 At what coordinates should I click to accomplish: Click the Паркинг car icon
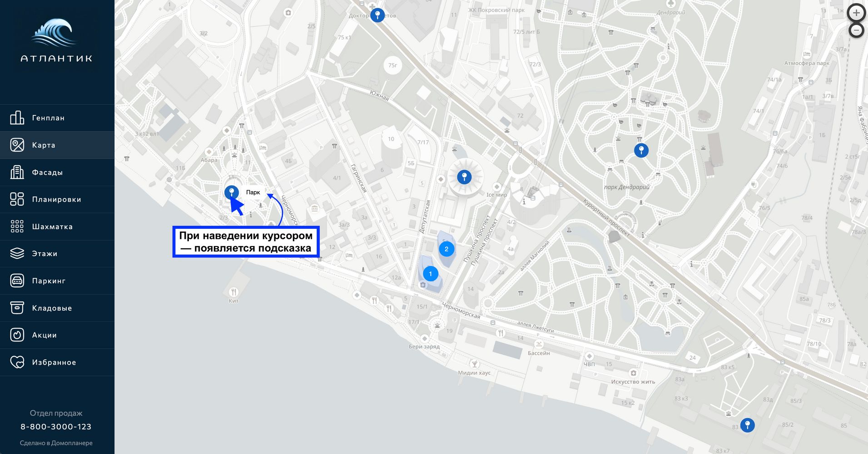coord(17,281)
